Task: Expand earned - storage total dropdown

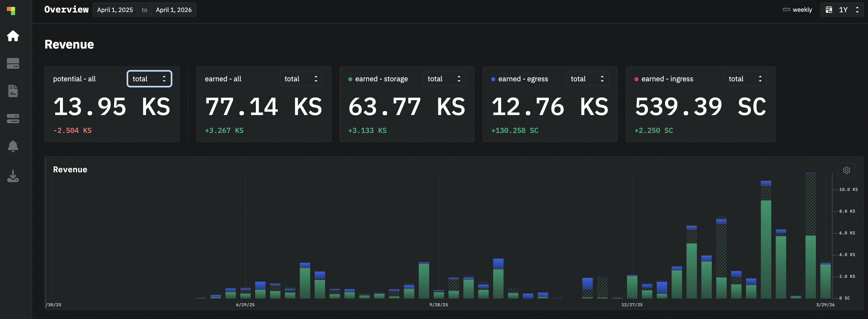Action: (444, 78)
